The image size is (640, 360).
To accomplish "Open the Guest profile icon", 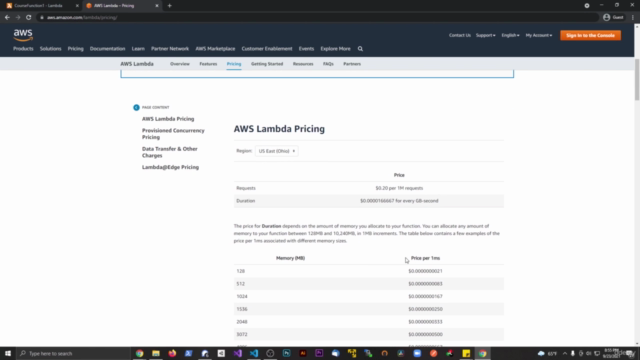I will [x=607, y=18].
